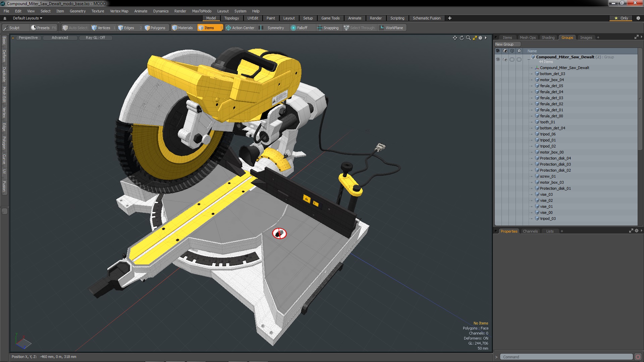
Task: Select the vise_03 item
Action: [546, 194]
